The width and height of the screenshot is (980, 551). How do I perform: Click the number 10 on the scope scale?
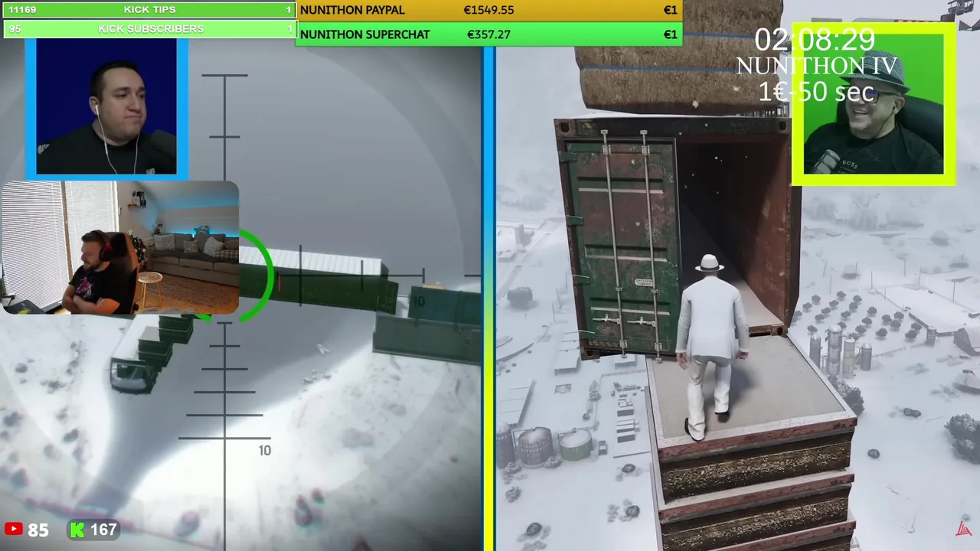click(264, 451)
